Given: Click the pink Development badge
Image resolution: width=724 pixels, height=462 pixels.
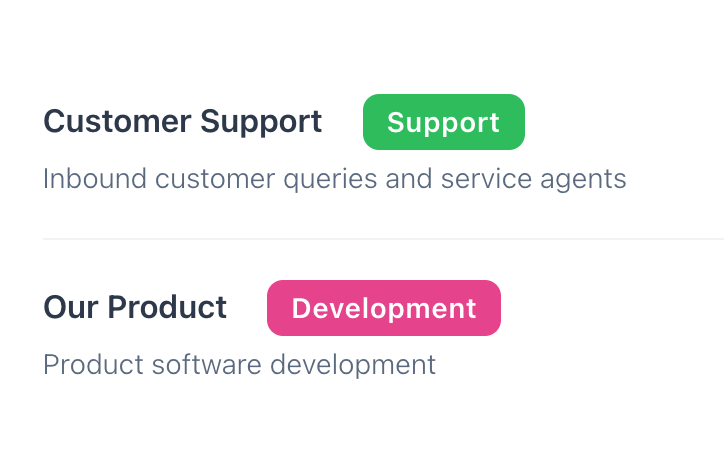Looking at the screenshot, I should 383,308.
